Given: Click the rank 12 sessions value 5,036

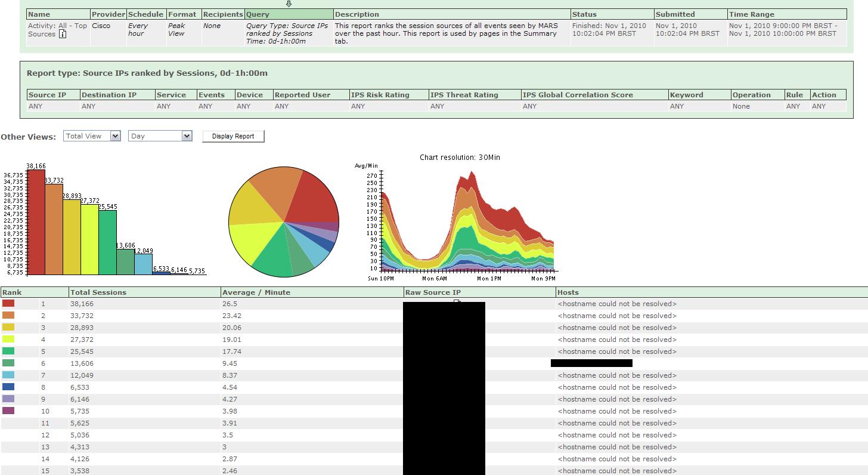Looking at the screenshot, I should pyautogui.click(x=80, y=435).
